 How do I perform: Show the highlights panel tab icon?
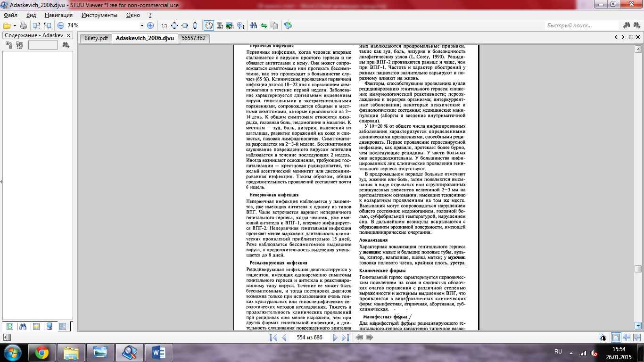click(x=49, y=326)
